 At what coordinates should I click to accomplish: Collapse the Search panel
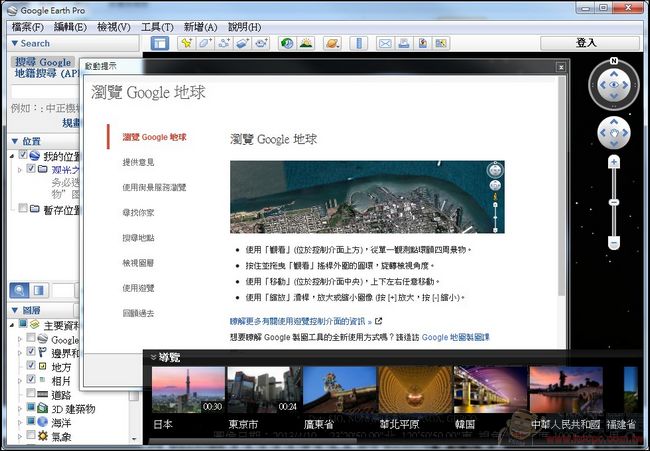(15, 43)
